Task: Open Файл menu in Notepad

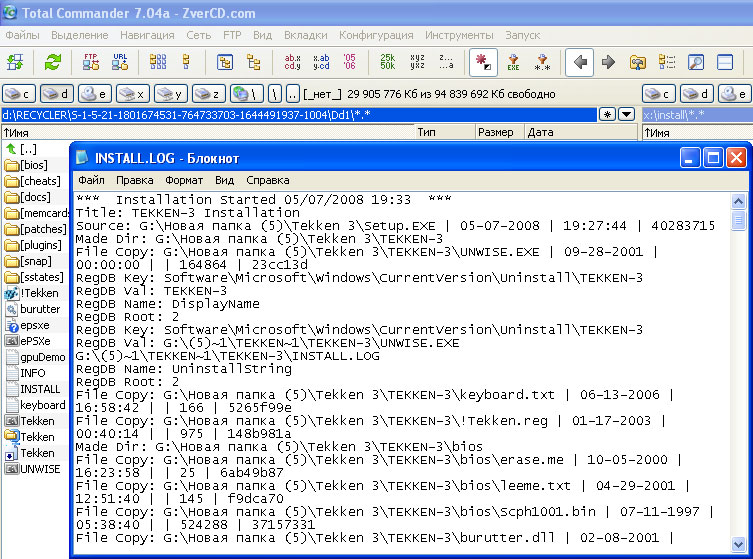Action: [x=91, y=180]
